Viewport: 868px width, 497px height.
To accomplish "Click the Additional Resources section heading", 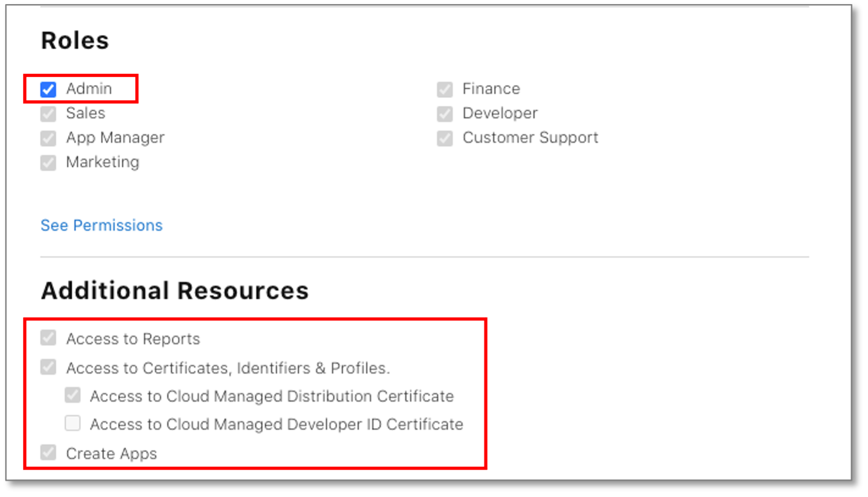I will (x=175, y=291).
